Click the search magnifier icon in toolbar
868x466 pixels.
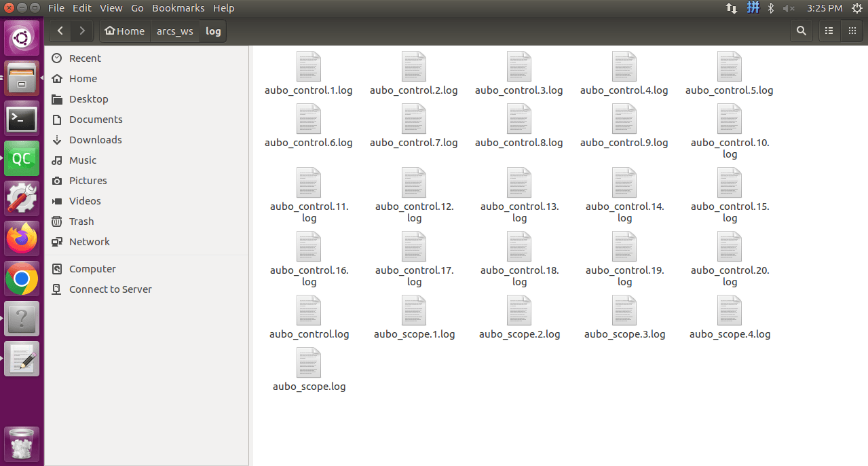point(801,31)
